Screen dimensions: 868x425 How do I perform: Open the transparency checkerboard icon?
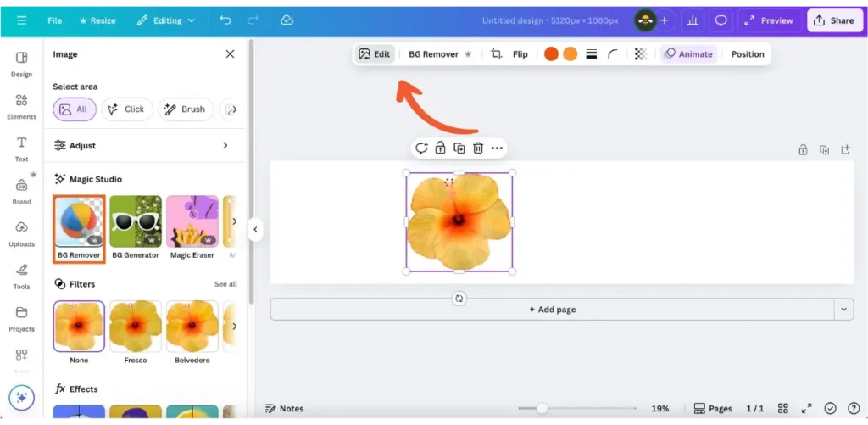pyautogui.click(x=641, y=54)
